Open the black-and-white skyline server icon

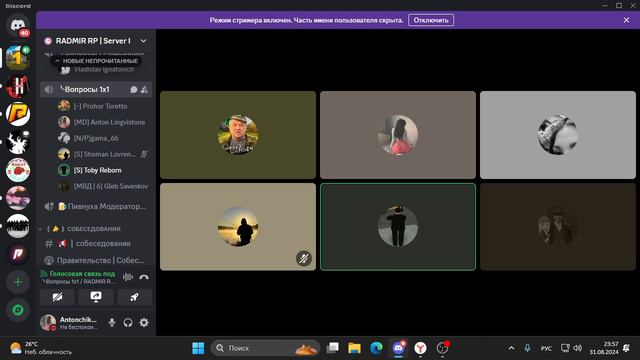point(18,226)
